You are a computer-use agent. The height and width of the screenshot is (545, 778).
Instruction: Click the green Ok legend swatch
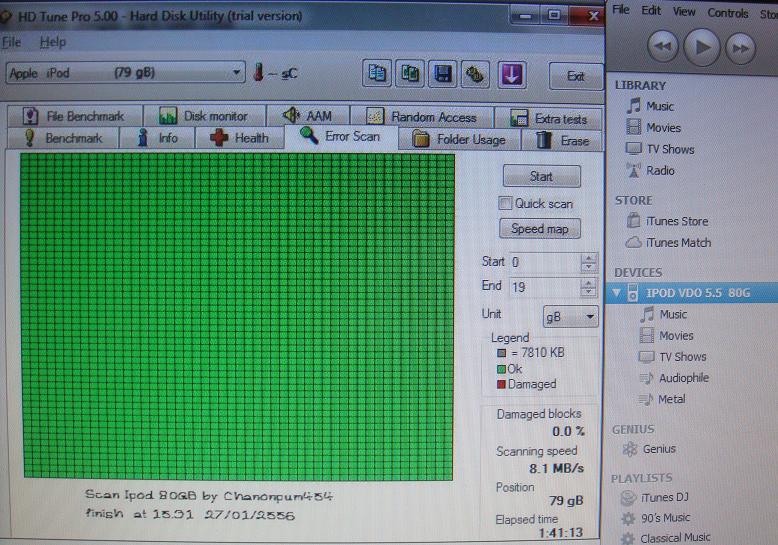pos(501,369)
